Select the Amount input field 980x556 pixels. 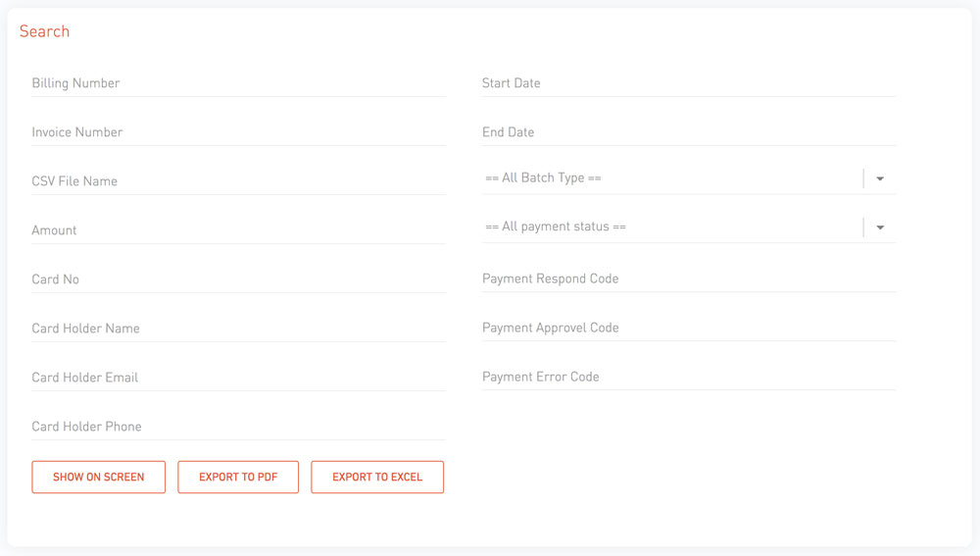point(239,230)
